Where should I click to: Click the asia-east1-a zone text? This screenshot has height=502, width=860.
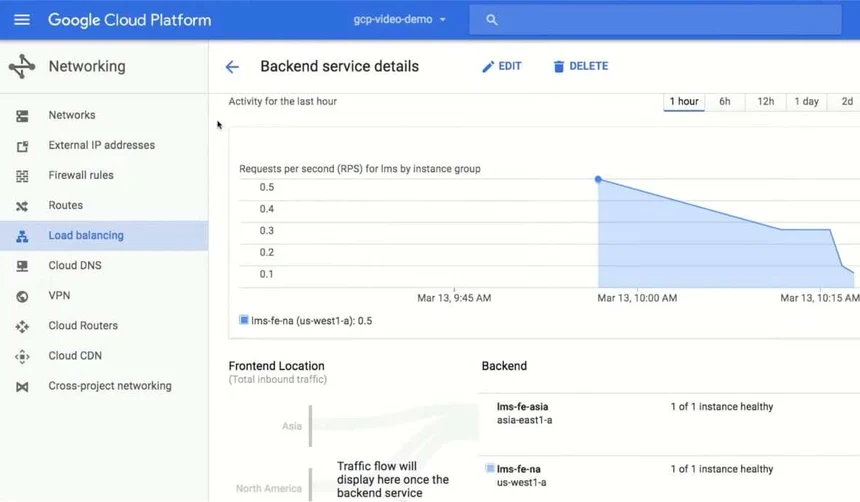coord(524,420)
